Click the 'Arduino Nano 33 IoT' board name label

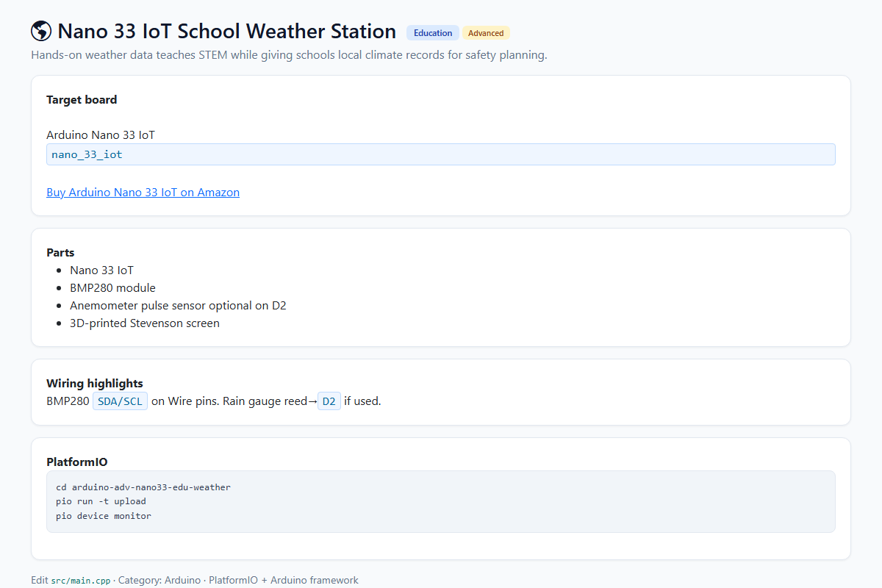pyautogui.click(x=101, y=135)
